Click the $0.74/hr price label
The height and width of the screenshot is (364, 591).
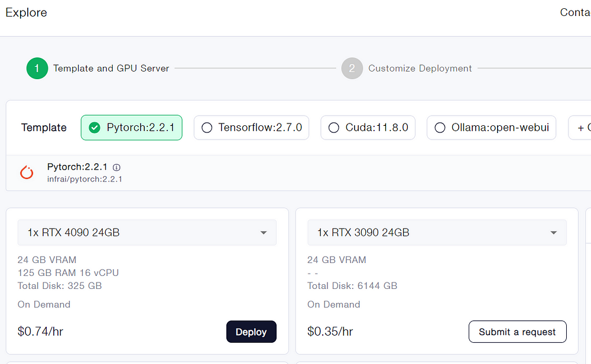[x=40, y=331]
